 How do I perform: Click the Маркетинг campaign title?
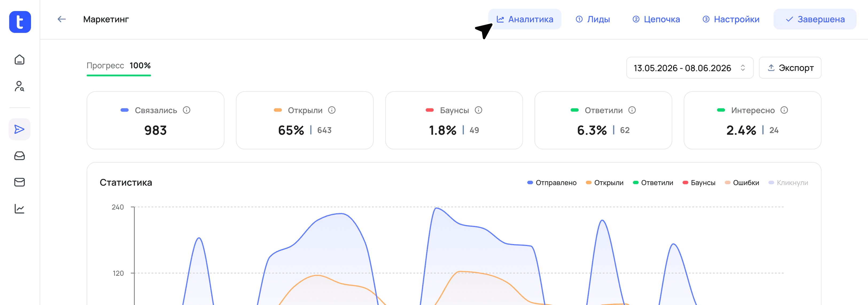tap(106, 19)
